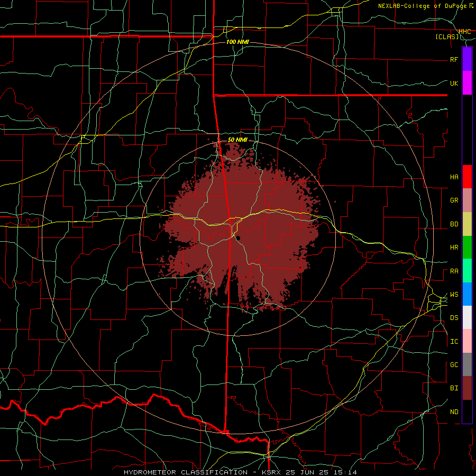Click the 'HYDROMETEOR CLASSIFICATION - KSRX' title text
The width and height of the screenshot is (476, 476).
coord(203,472)
